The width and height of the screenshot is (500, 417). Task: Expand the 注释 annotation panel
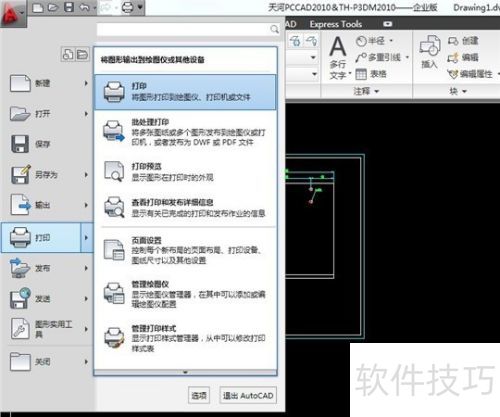tap(366, 91)
